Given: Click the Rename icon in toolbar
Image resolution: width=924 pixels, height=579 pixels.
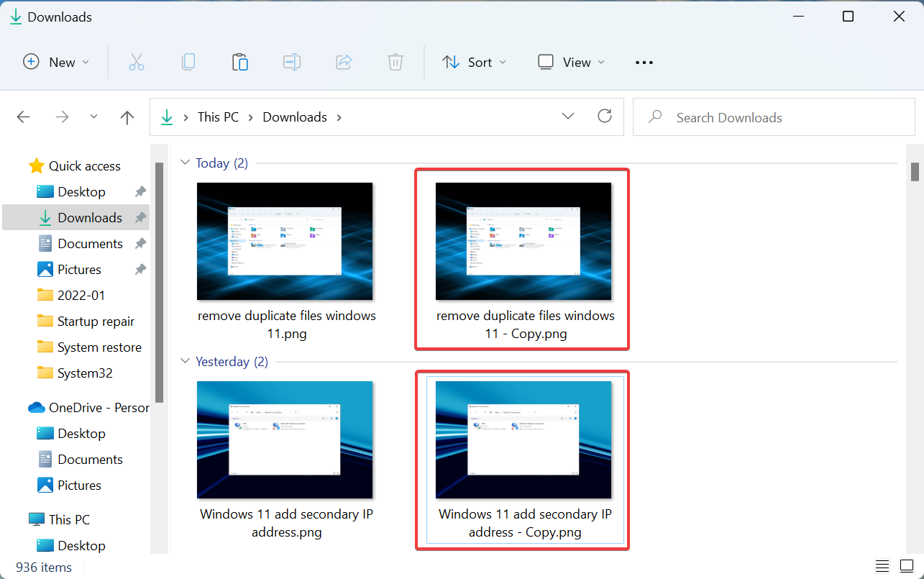Looking at the screenshot, I should (292, 63).
